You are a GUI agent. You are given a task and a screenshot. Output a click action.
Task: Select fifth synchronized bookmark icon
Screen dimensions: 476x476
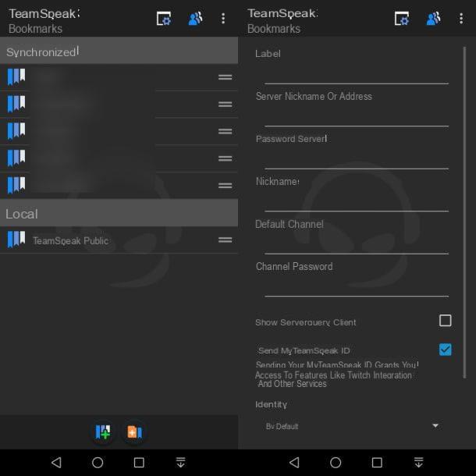[x=16, y=185]
